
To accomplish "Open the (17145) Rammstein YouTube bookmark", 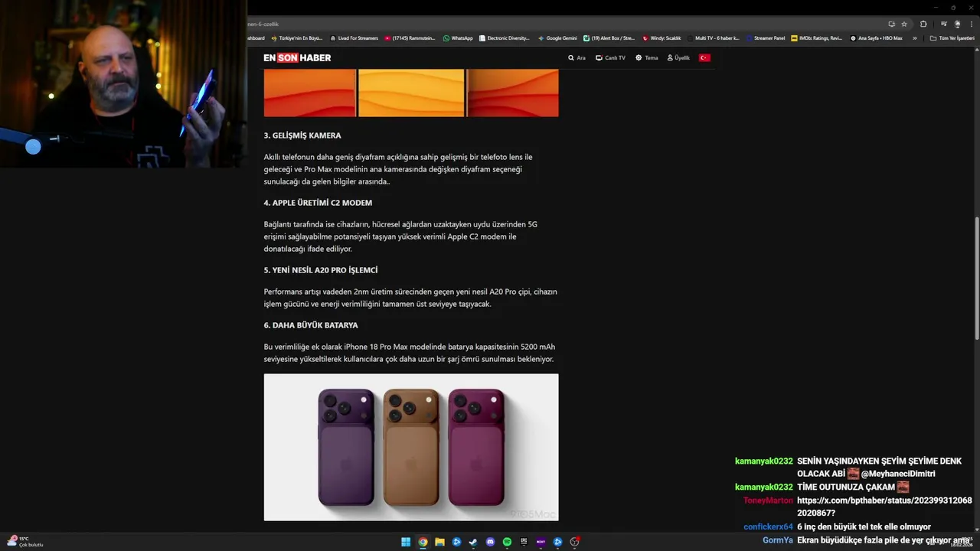I will click(410, 38).
